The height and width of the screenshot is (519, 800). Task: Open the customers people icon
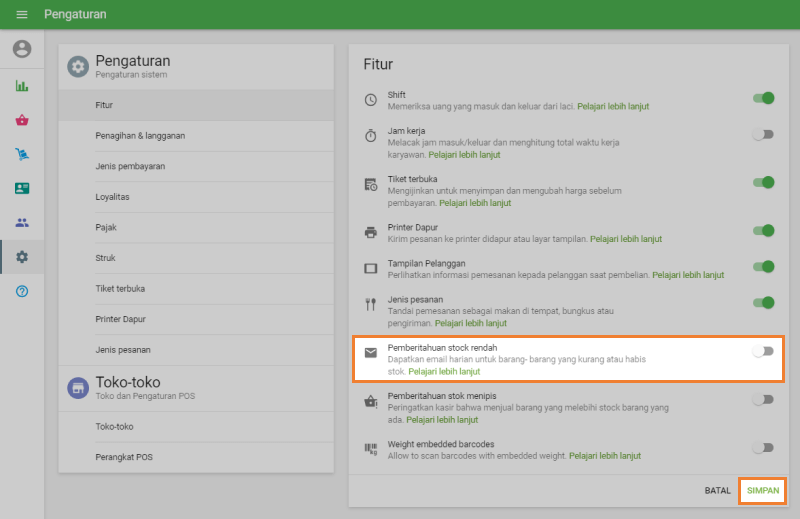pyautogui.click(x=22, y=222)
